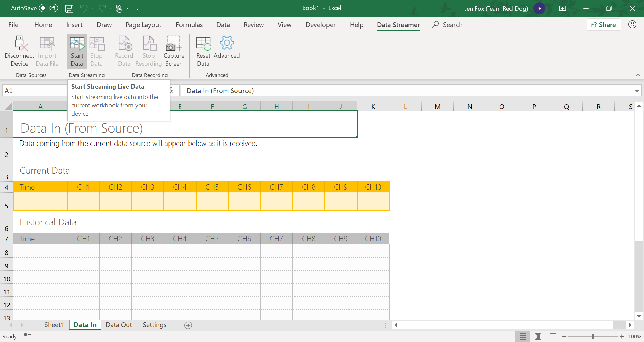Add a new sheet with plus icon
The image size is (644, 342).
pyautogui.click(x=188, y=325)
